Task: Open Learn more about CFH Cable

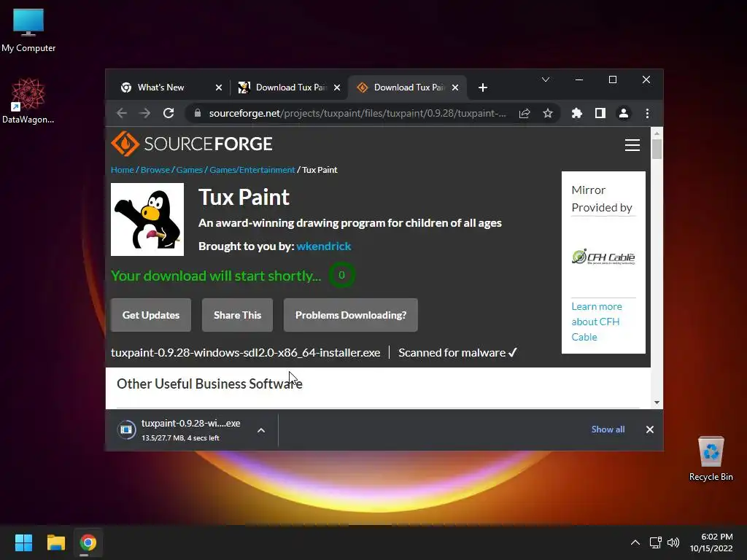Action: [x=597, y=322]
